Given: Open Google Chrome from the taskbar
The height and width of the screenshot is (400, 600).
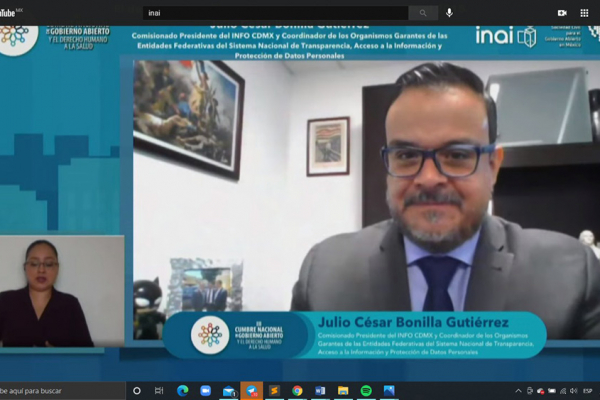Looking at the screenshot, I should click(297, 391).
